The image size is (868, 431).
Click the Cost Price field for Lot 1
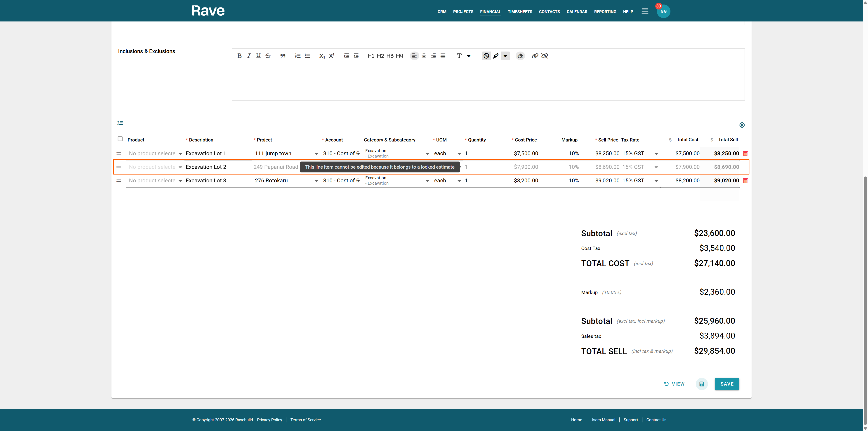click(x=526, y=154)
